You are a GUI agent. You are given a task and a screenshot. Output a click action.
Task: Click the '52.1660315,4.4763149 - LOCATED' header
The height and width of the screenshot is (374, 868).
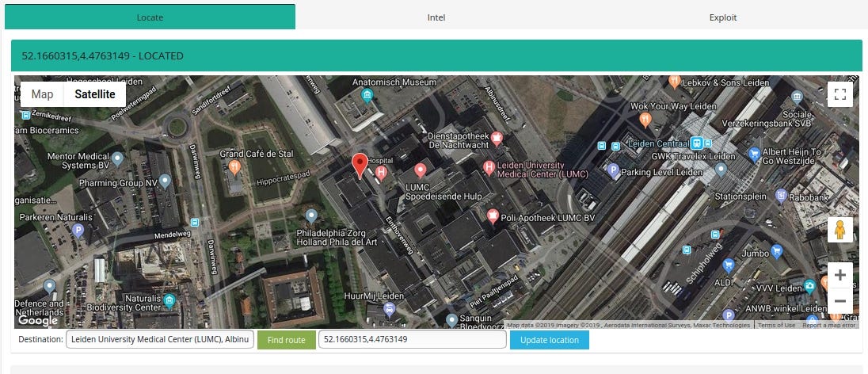(x=436, y=55)
